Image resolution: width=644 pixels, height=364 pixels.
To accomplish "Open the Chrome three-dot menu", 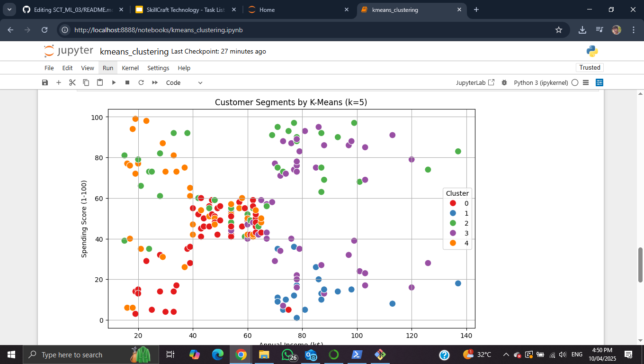I will pos(634,30).
